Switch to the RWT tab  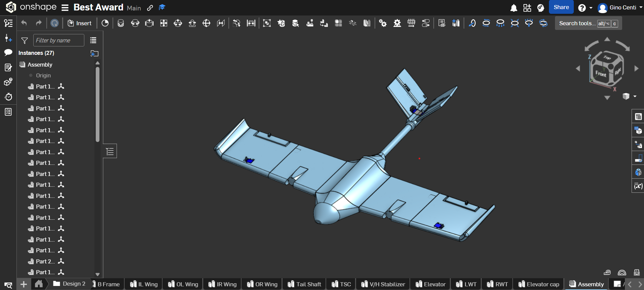(497, 284)
